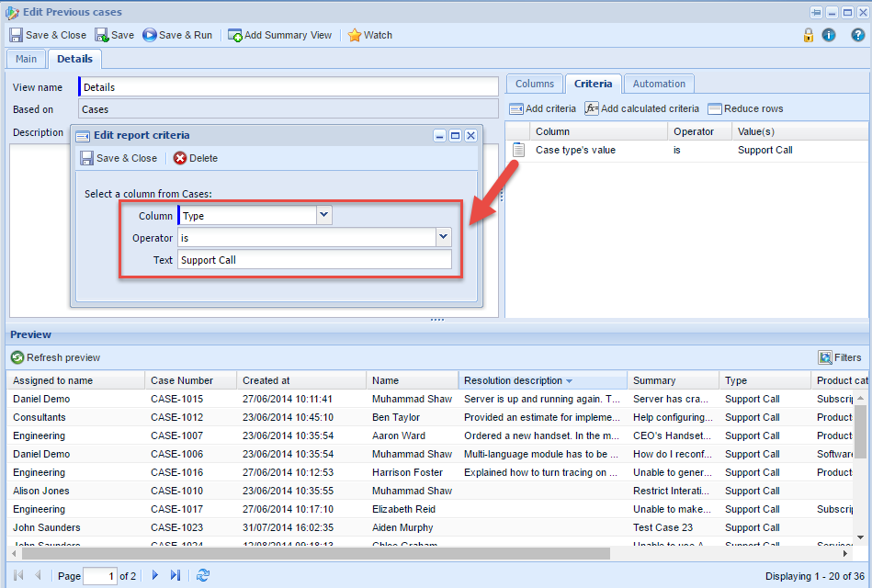872x588 pixels.
Task: Click the Value(s) header in criteria grid
Action: [x=801, y=131]
